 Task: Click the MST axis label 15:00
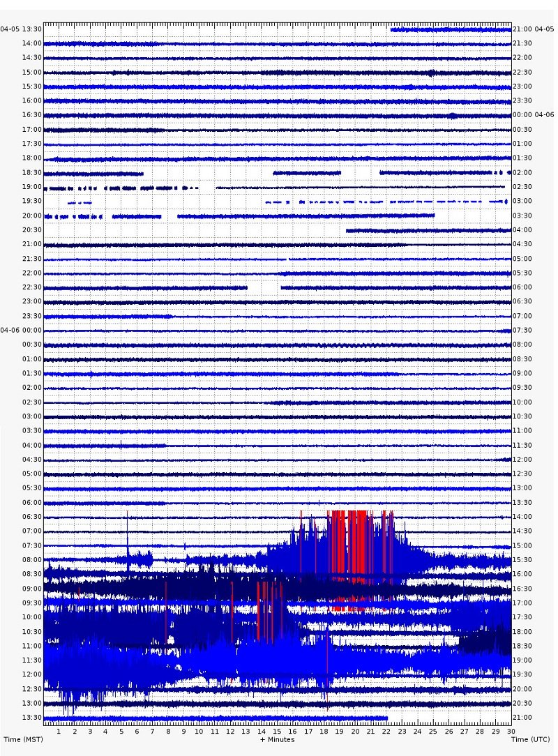pos(32,72)
